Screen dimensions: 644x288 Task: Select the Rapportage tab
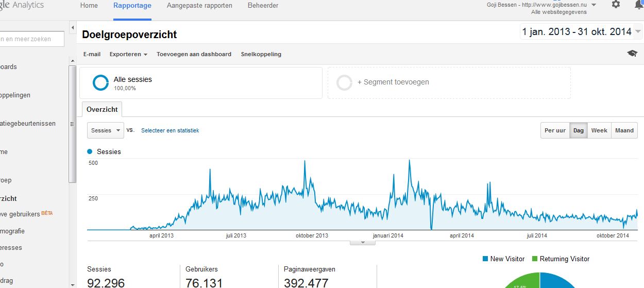[x=132, y=6]
